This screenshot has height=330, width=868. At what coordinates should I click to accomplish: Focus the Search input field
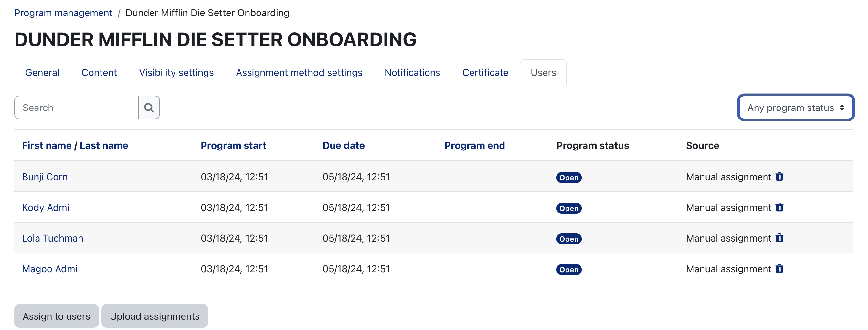click(x=77, y=108)
